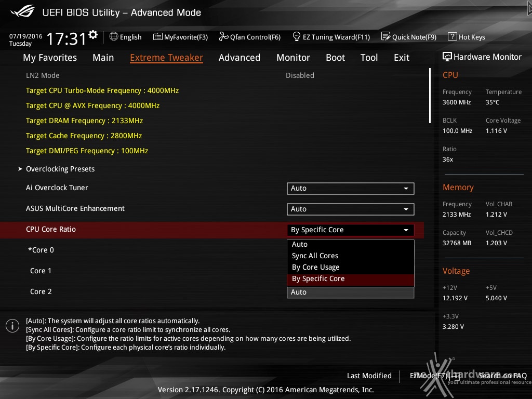Click the 32768 MB memory capacity value
The height and width of the screenshot is (399, 532).
457,243
